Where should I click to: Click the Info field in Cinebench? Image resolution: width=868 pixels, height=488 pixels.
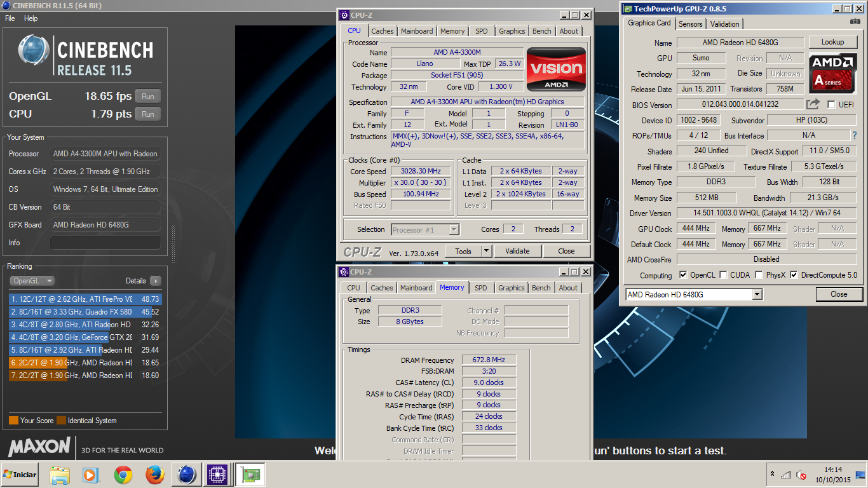click(x=105, y=243)
